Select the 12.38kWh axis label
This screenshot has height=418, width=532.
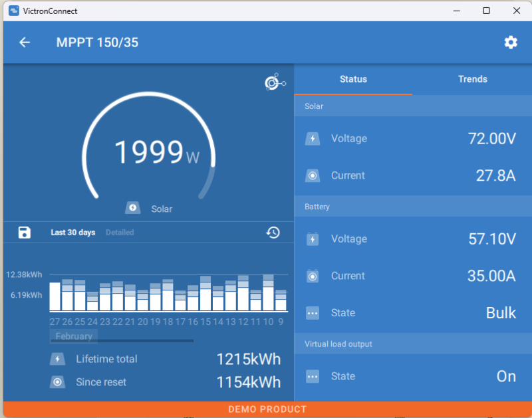(x=24, y=274)
